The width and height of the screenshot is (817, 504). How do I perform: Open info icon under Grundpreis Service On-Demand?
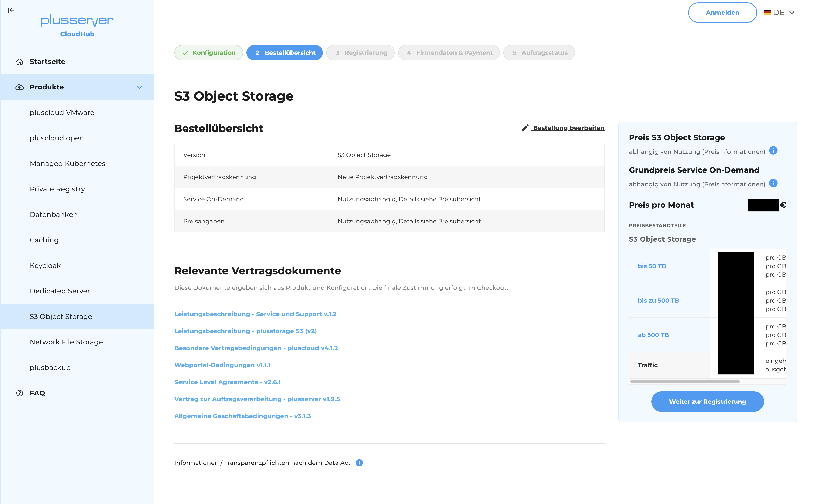click(x=773, y=183)
